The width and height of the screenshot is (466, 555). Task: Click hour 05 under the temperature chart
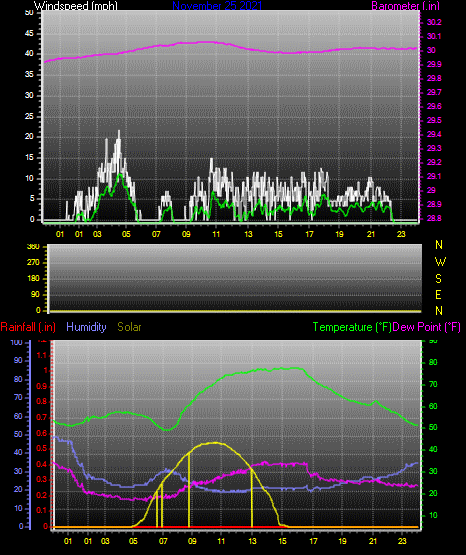click(133, 541)
